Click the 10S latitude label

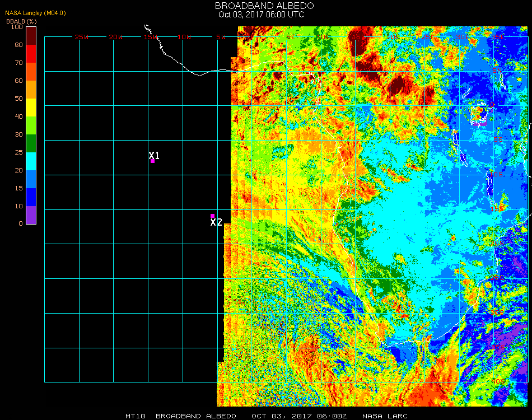click(496, 174)
